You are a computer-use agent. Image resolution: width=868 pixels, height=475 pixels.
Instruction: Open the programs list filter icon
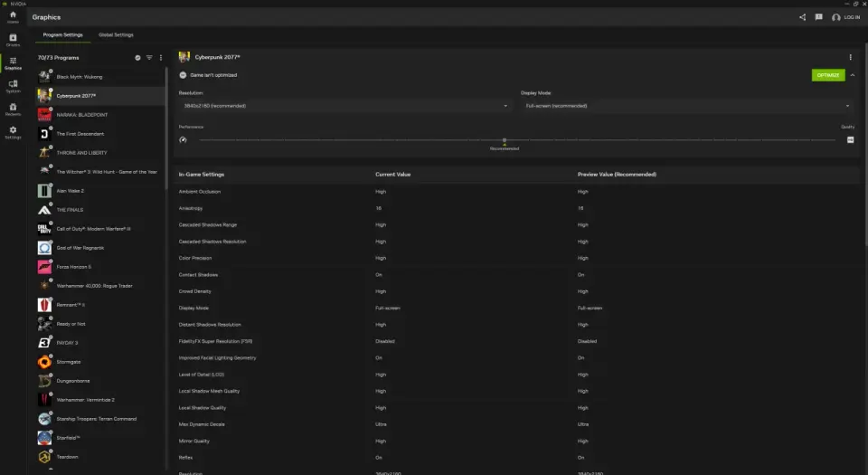tap(149, 58)
